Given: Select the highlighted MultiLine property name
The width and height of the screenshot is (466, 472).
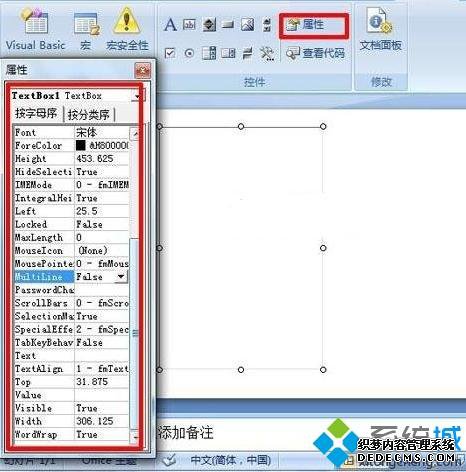Looking at the screenshot, I should point(44,277).
